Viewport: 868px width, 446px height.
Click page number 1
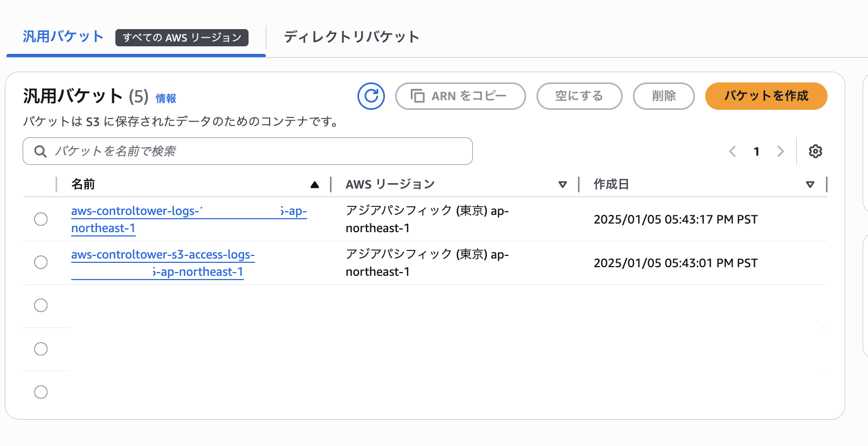756,151
